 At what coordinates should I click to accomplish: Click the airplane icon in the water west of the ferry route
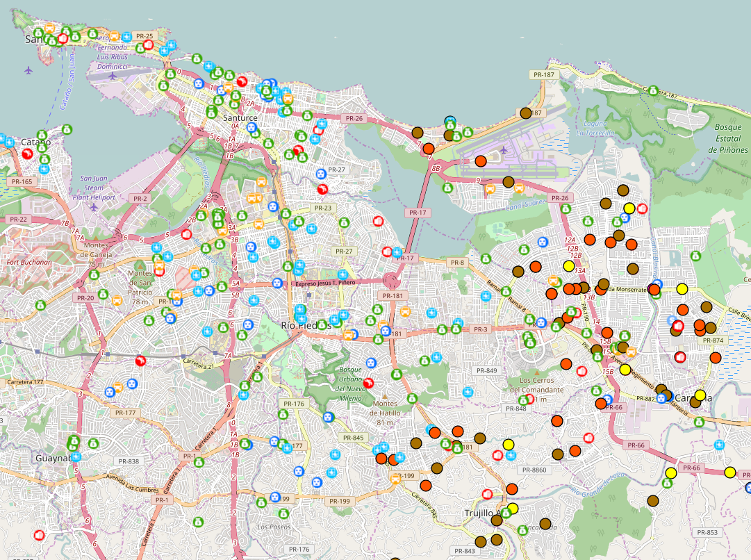[28, 71]
